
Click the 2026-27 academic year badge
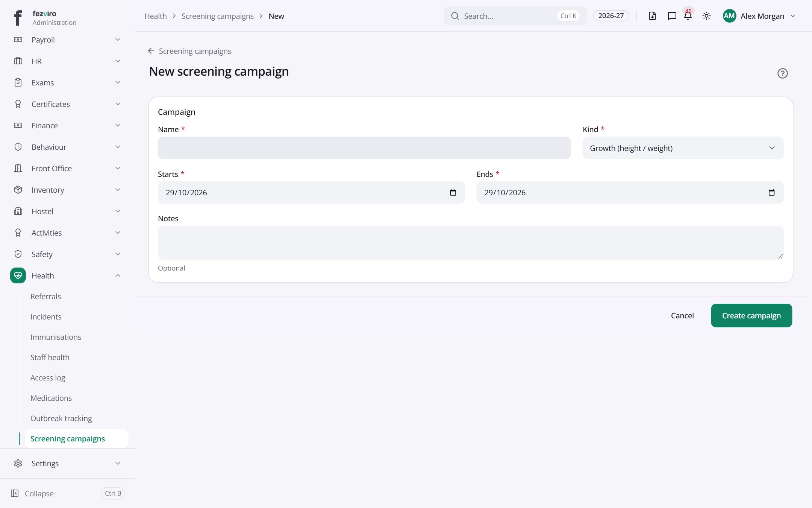coord(611,16)
